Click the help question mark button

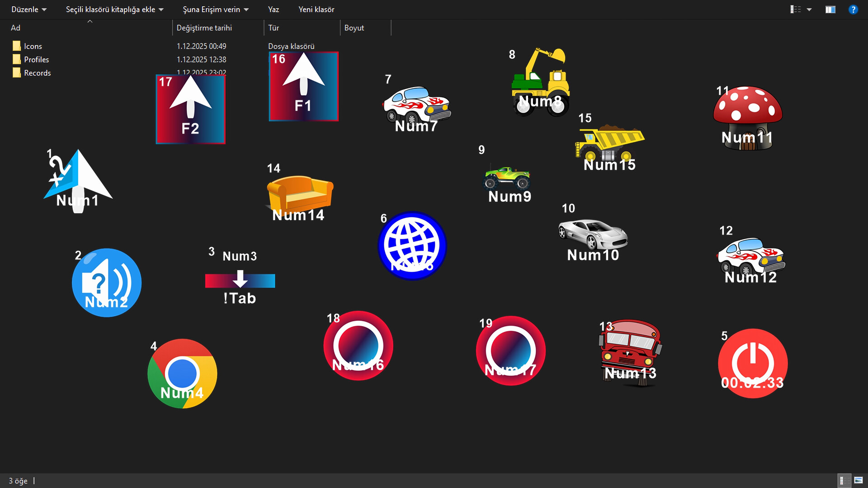click(x=854, y=9)
